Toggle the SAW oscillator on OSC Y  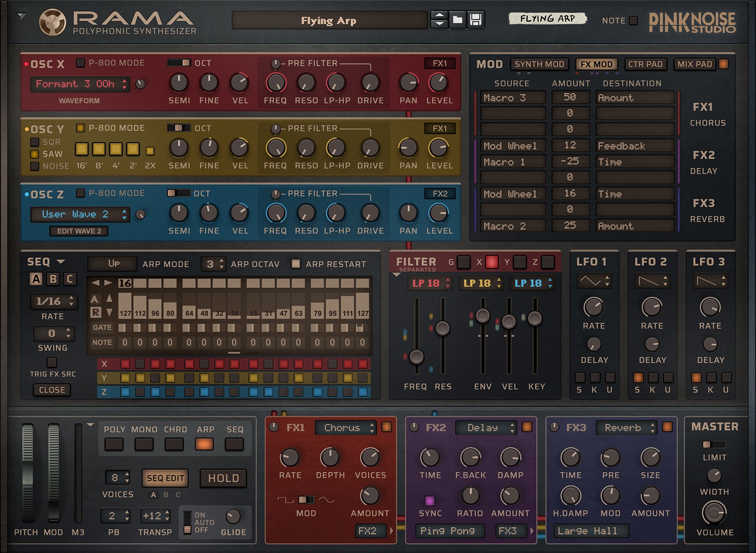(x=34, y=154)
